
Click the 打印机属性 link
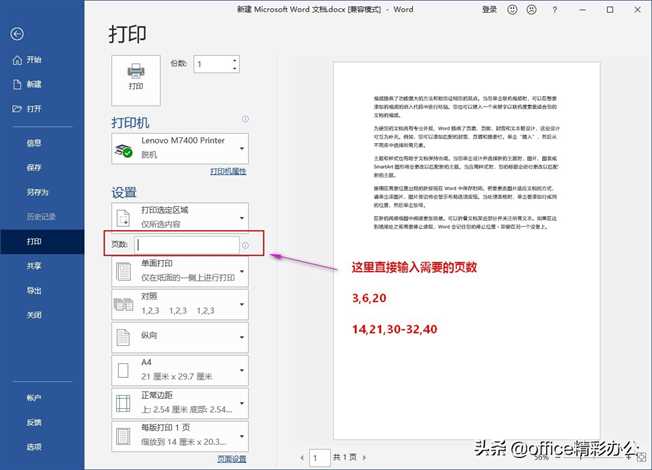pos(228,172)
